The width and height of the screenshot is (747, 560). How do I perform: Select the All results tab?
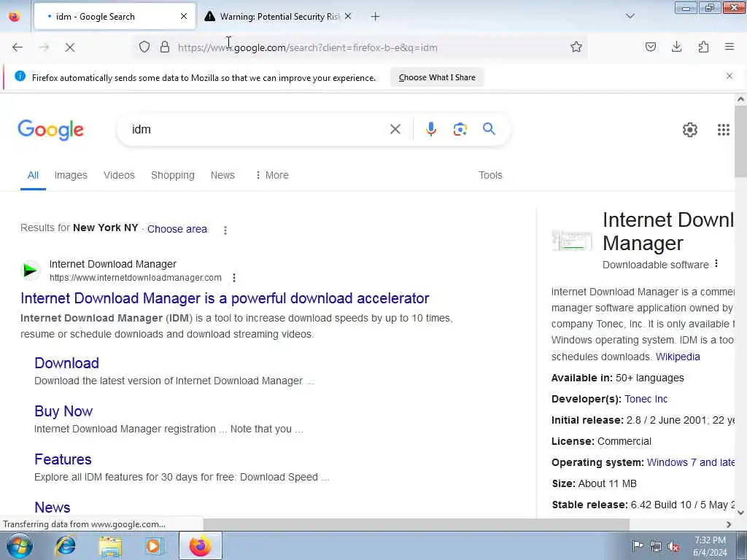pyautogui.click(x=33, y=175)
